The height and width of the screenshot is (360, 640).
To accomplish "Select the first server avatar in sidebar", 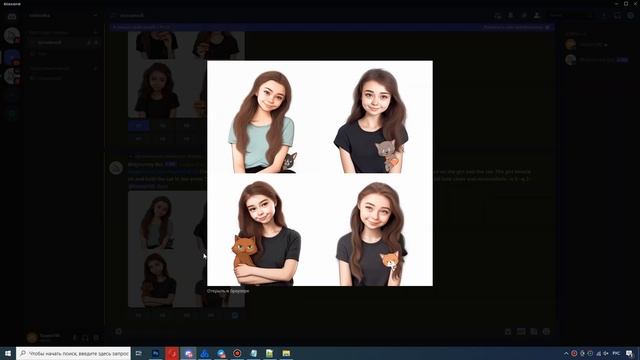I will [12, 35].
